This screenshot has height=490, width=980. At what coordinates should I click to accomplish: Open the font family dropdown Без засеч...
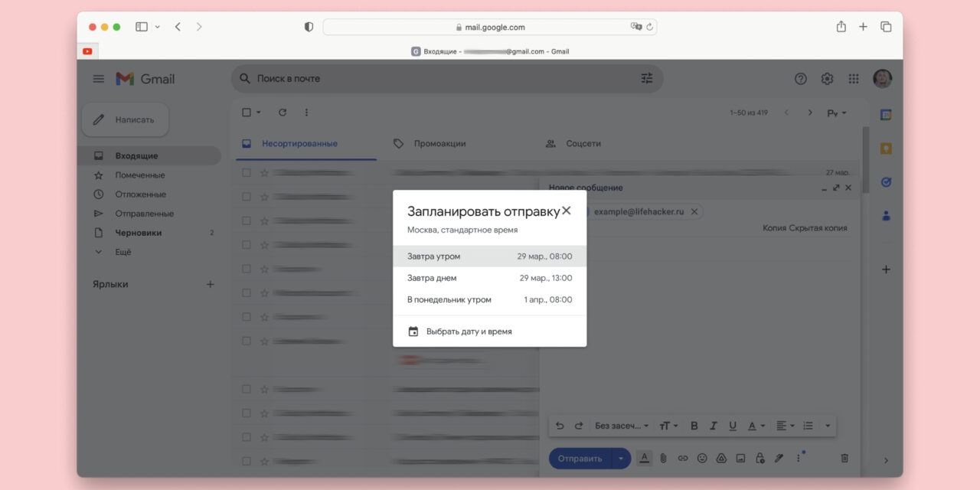[620, 426]
